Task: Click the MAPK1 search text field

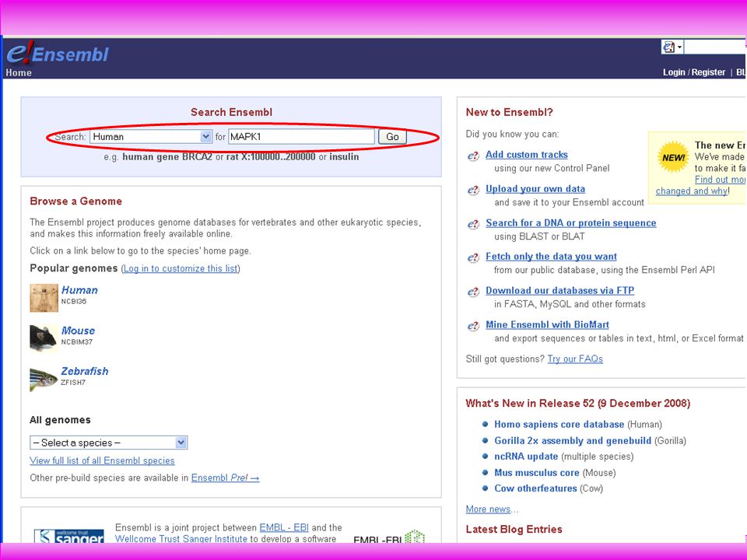Action: (x=302, y=137)
